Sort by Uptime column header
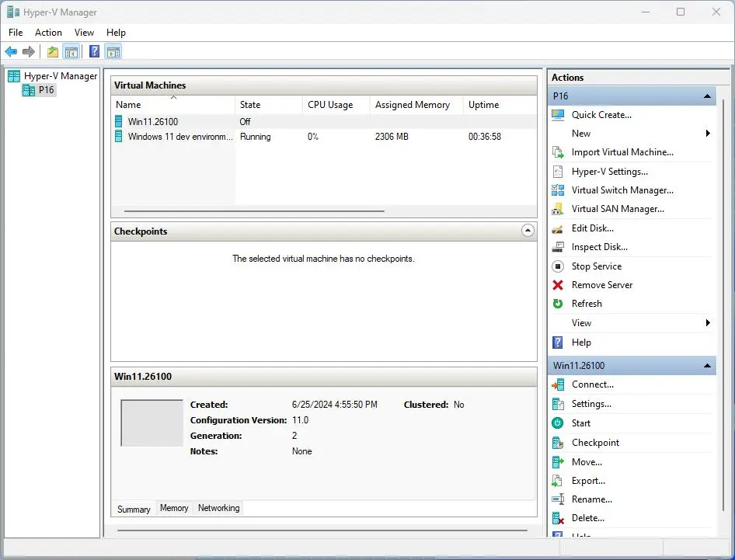 click(500, 105)
